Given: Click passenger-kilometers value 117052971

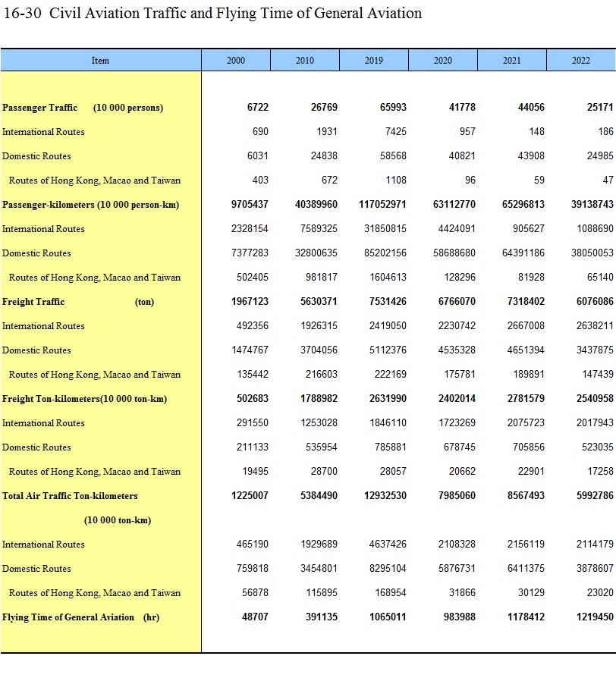Looking at the screenshot, I should [x=382, y=204].
